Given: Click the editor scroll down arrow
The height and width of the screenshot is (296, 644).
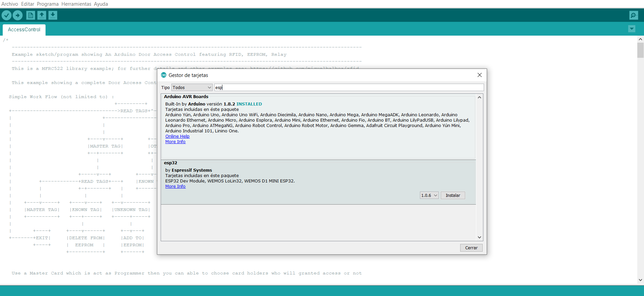Looking at the screenshot, I should pos(640,280).
